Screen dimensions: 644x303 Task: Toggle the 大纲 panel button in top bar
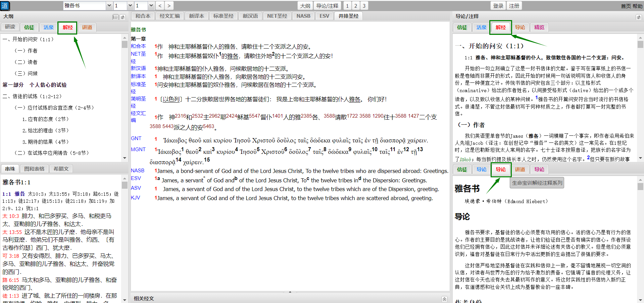click(x=305, y=6)
